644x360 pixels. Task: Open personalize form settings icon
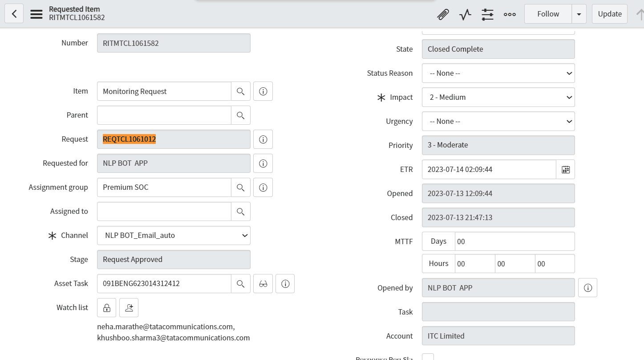[487, 14]
